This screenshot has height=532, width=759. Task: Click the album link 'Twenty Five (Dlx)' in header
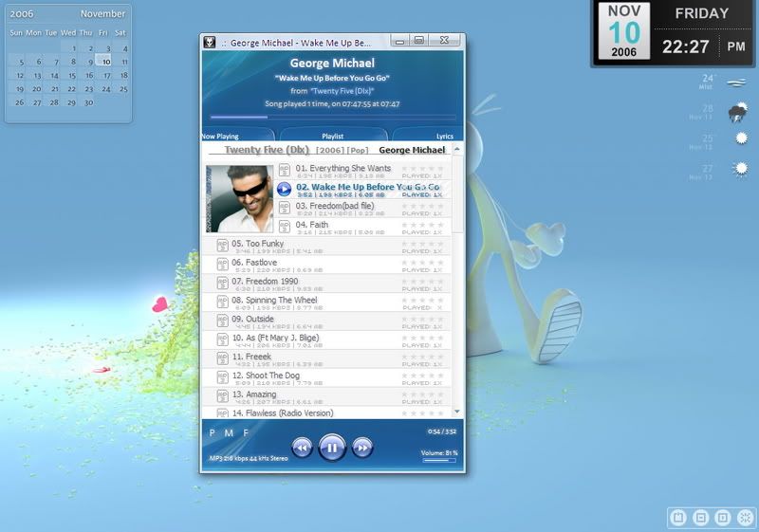(342, 91)
